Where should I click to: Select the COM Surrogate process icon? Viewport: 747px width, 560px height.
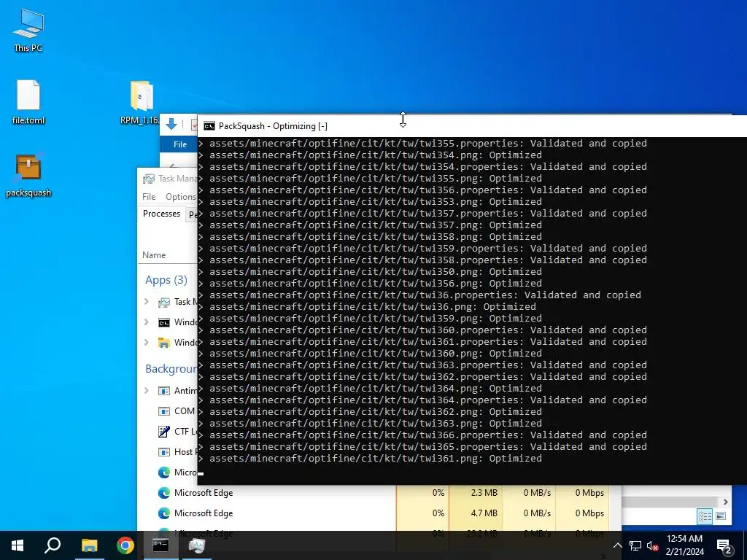tap(164, 411)
